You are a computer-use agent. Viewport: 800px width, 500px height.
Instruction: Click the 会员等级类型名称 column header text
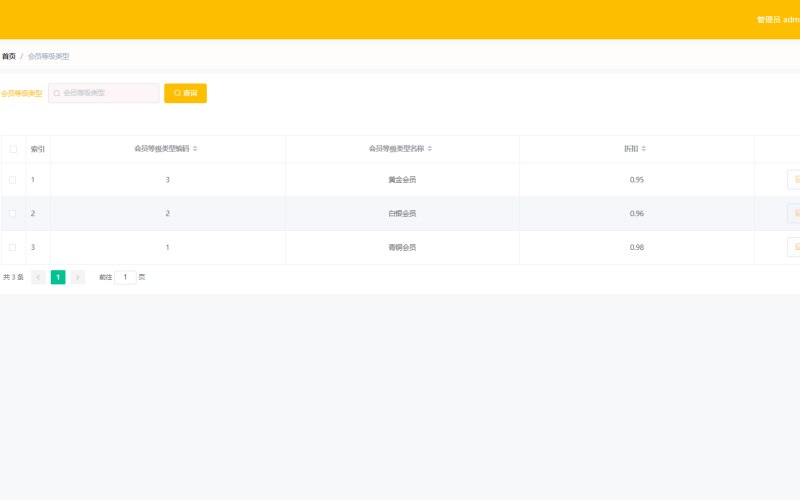396,148
